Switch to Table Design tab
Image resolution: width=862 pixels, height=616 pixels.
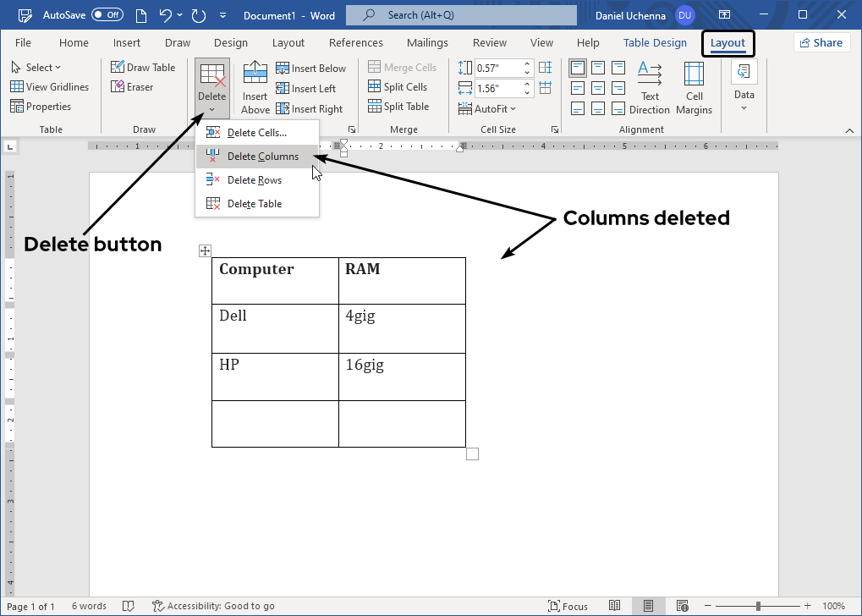coord(655,43)
